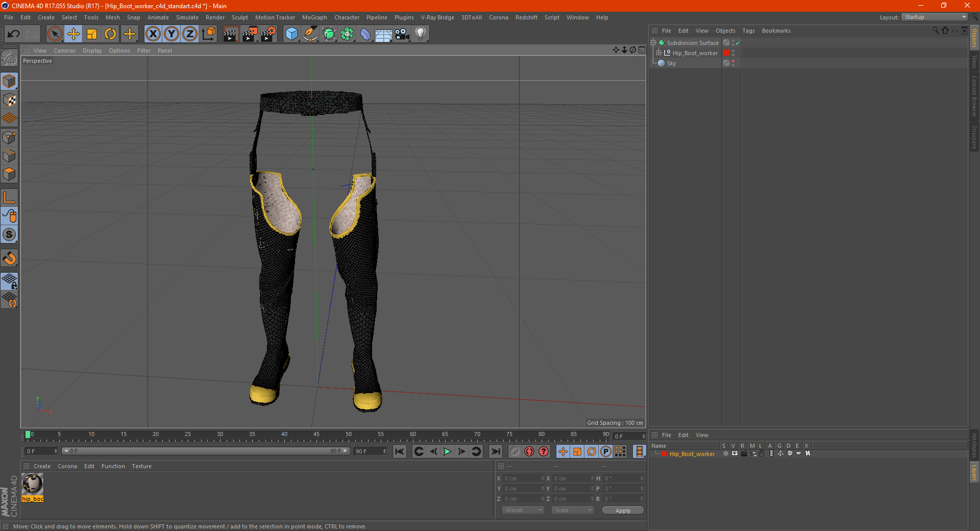
Task: Toggle layer solo dot for Hip_Boot_worker
Action: click(725, 453)
